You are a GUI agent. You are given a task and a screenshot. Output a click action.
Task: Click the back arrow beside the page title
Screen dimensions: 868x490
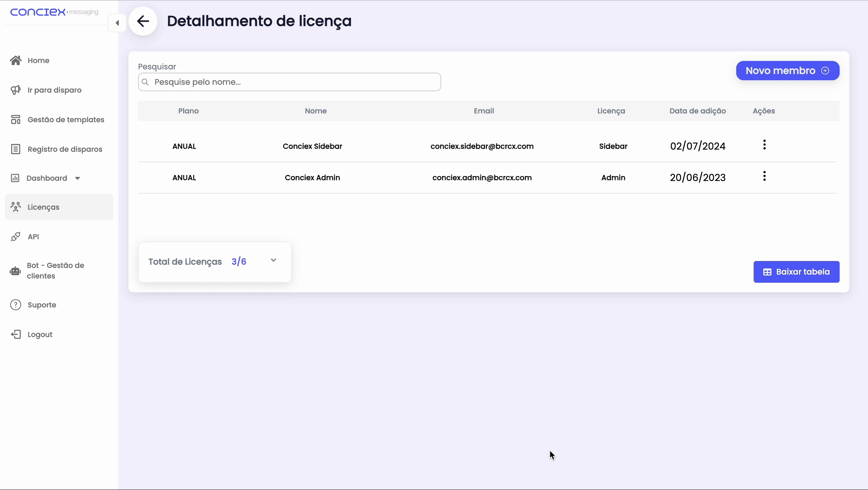(x=143, y=21)
